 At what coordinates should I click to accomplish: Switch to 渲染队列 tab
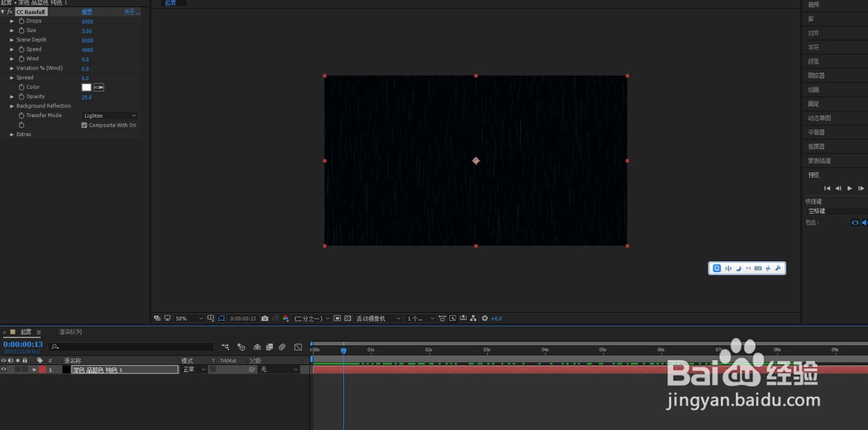click(x=71, y=332)
